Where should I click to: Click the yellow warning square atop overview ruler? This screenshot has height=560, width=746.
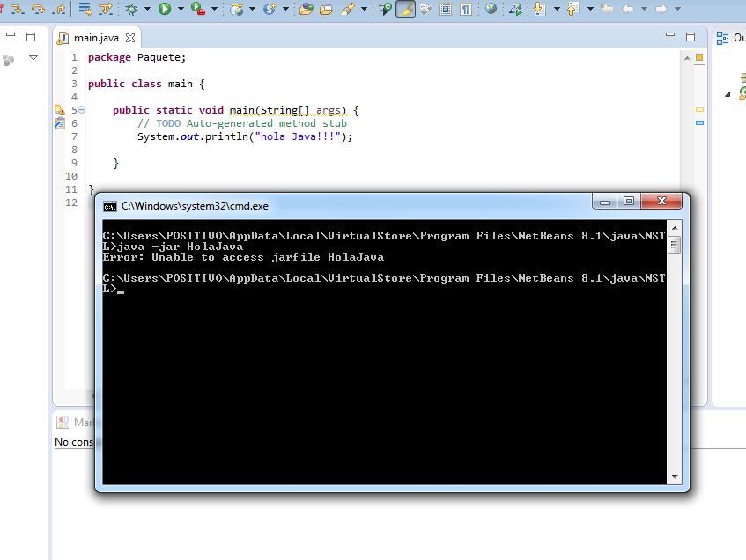[x=699, y=57]
